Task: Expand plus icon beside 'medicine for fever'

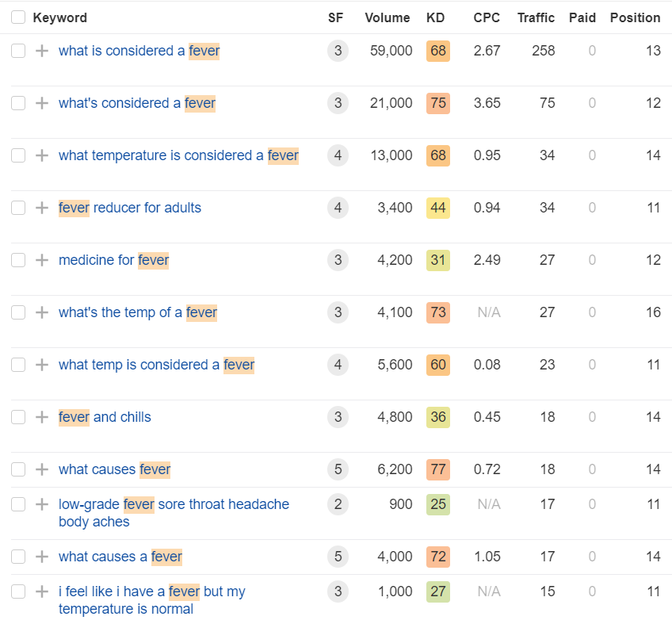Action: [42, 260]
